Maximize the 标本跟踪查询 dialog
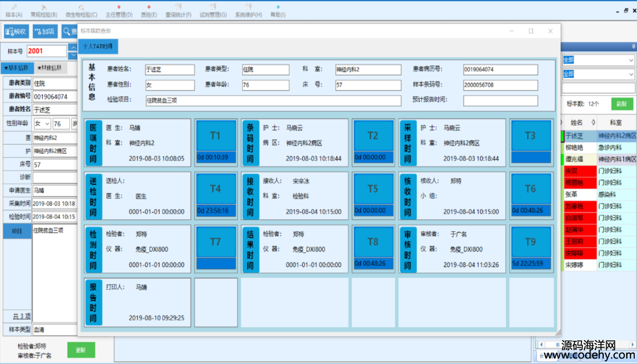Viewport: 637px width, 364px height. point(531,31)
